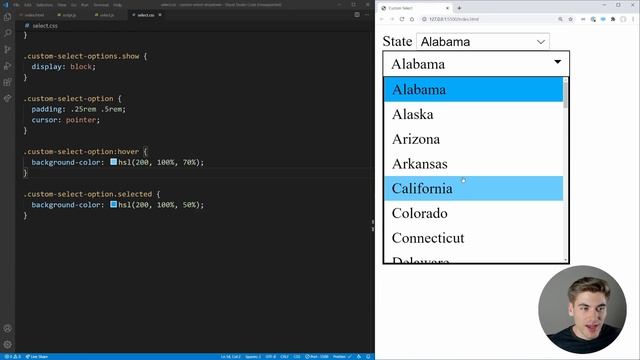
Task: Open the Extensions panel in VS Code
Action: (7, 82)
